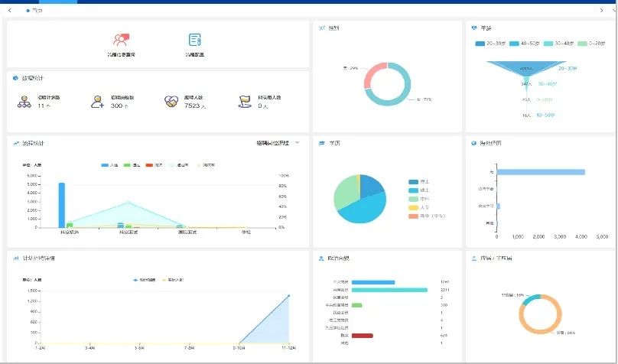Open the red people-with-chat-bubble shortcut icon

[x=120, y=40]
